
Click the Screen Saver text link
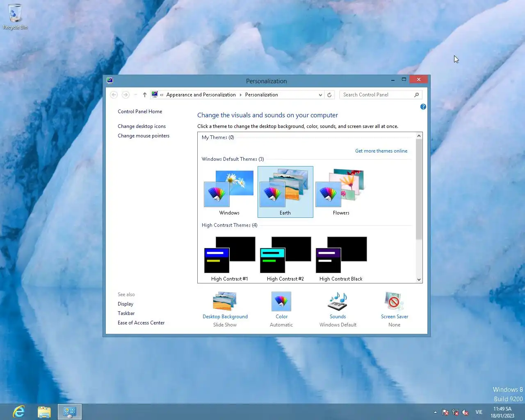coord(395,317)
